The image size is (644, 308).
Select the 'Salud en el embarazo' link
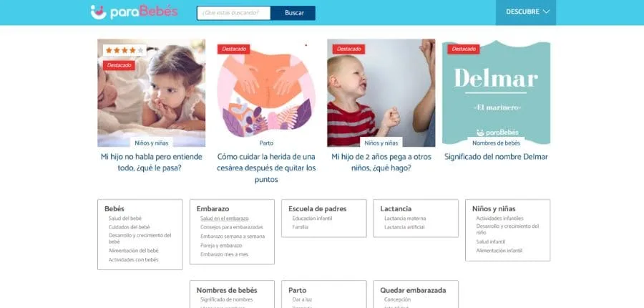coord(224,218)
